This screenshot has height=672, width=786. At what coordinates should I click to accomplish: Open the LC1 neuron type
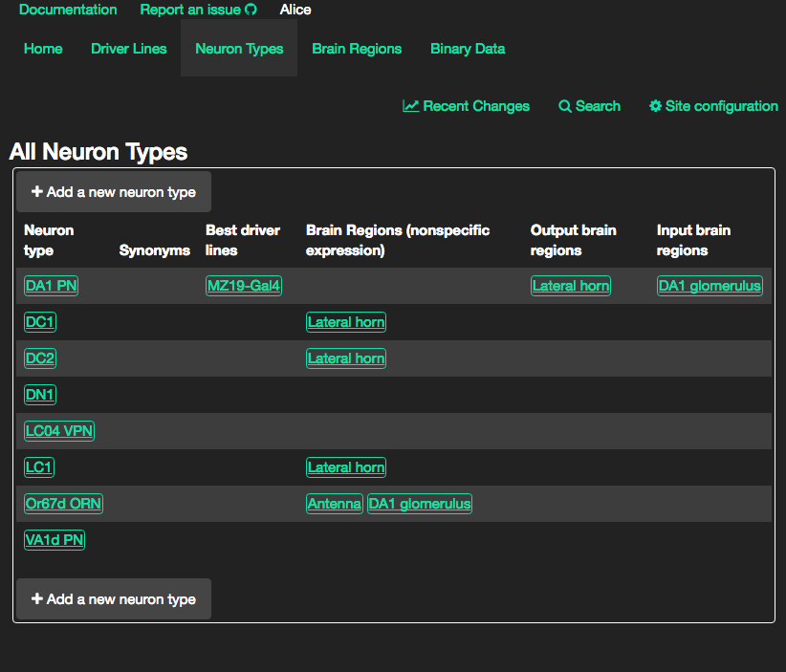click(x=39, y=467)
